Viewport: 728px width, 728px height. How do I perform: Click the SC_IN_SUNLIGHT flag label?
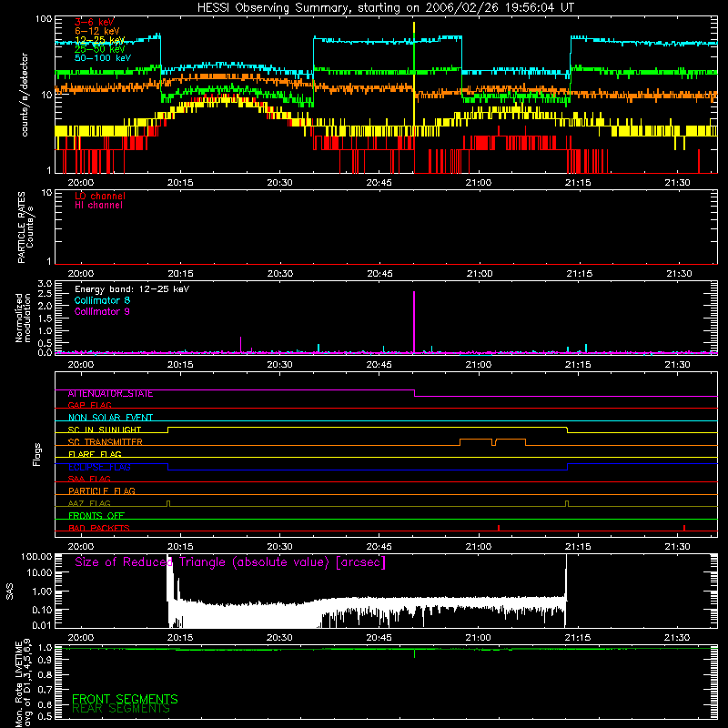coord(105,430)
